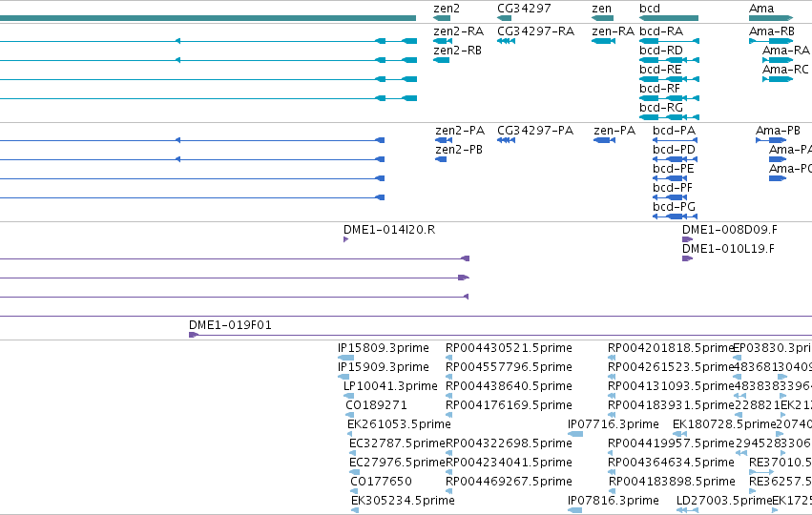Click the bcd-RA transcript label
812x515 pixels.
point(661,31)
